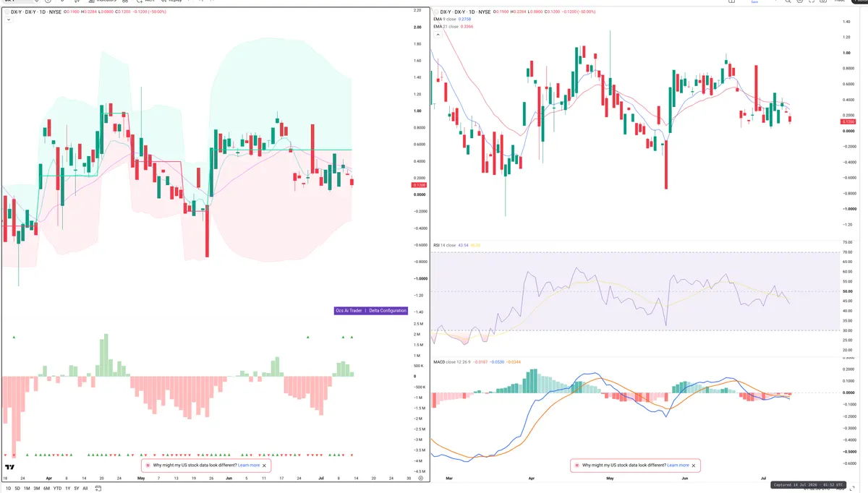Click Jun label on left chart time axis
The width and height of the screenshot is (868, 493).
point(229,479)
